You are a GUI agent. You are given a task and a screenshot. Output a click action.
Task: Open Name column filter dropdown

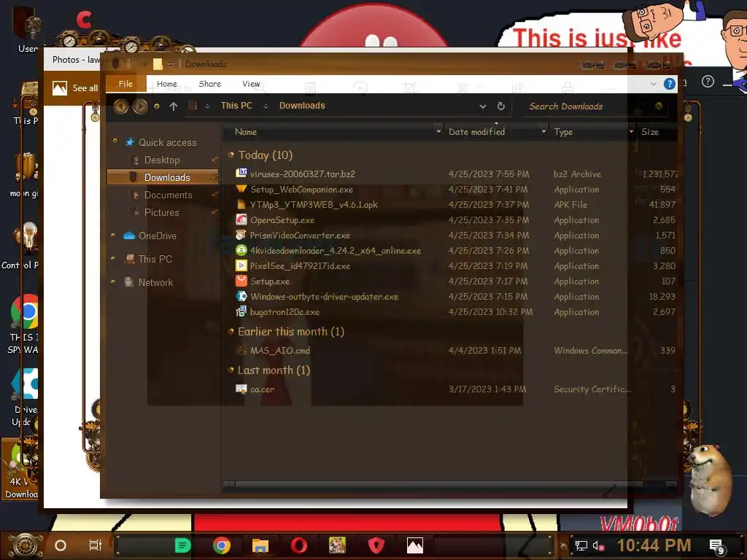438,131
